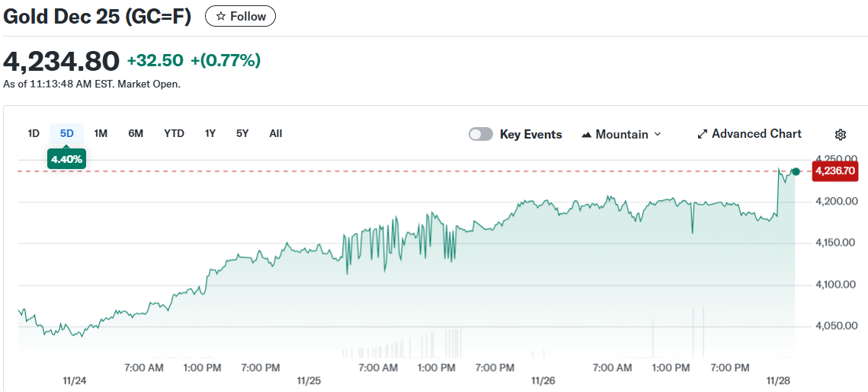
Task: Click the 4.40% performance badge
Action: coord(66,159)
